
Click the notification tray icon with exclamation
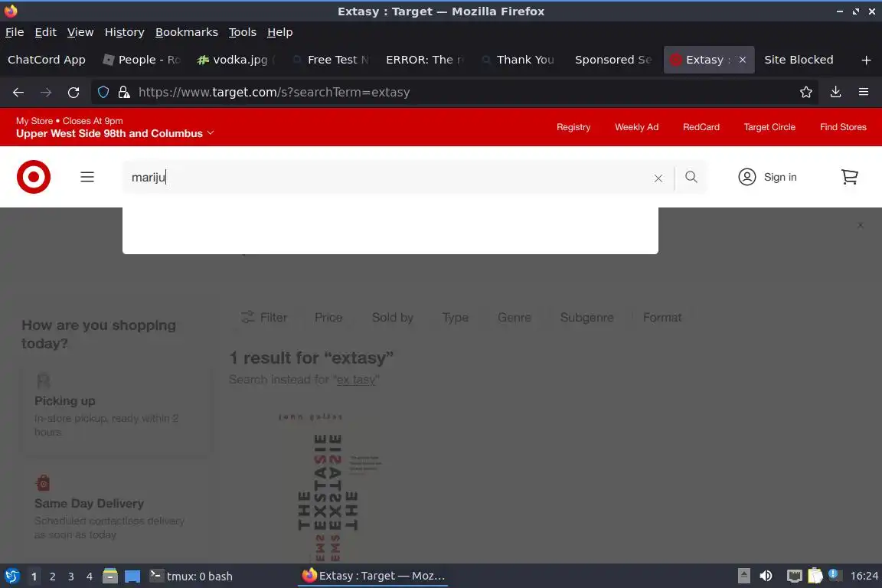tap(834, 575)
